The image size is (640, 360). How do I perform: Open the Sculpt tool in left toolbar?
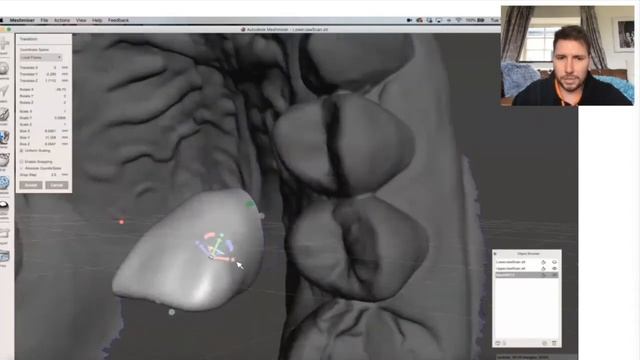4,116
